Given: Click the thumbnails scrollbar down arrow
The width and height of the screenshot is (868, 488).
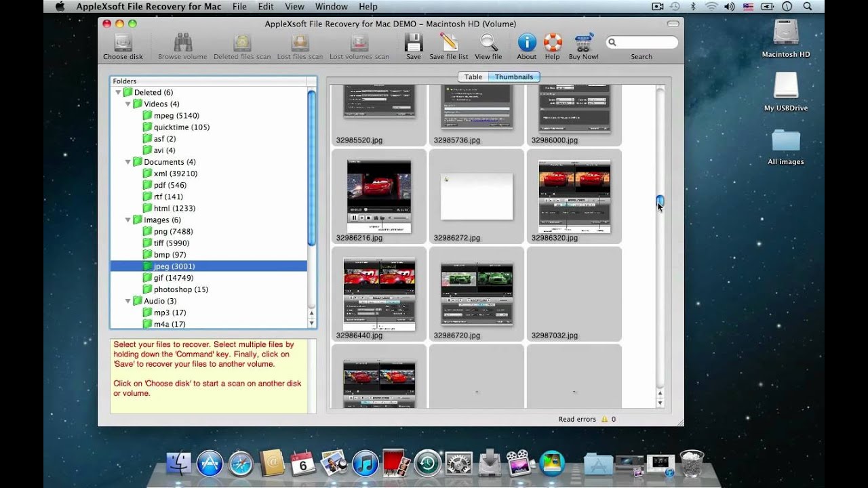Looking at the screenshot, I should pos(660,403).
